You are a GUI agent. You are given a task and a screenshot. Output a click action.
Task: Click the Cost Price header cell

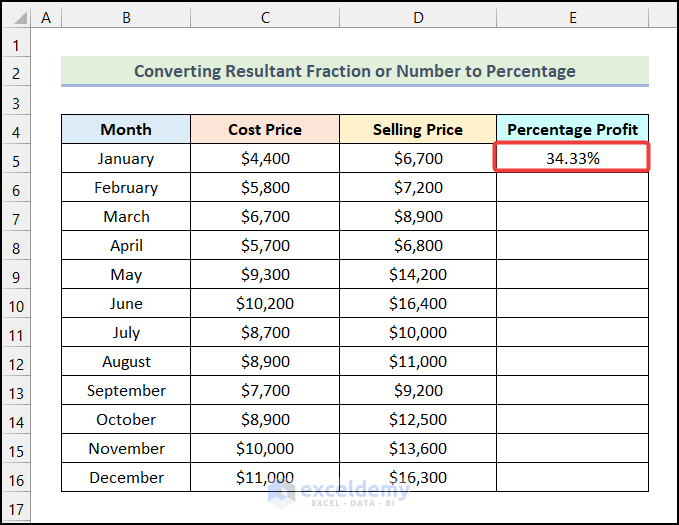point(264,129)
